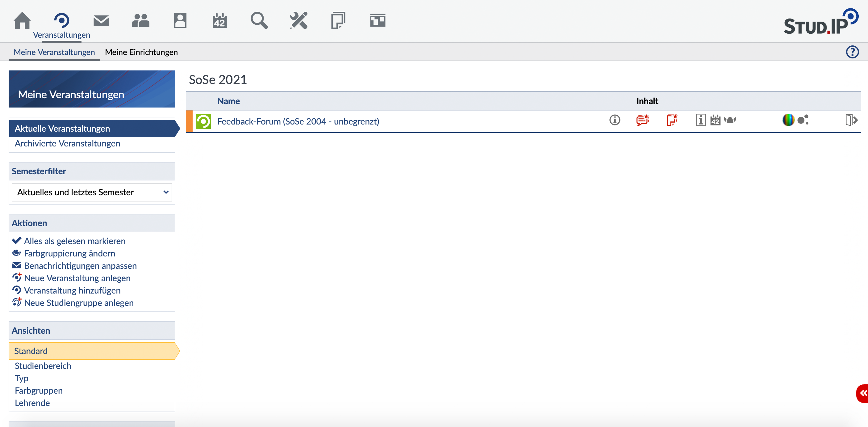Select Archivierte Veranstaltungen in sidebar
Viewport: 868px width, 427px height.
tap(67, 144)
